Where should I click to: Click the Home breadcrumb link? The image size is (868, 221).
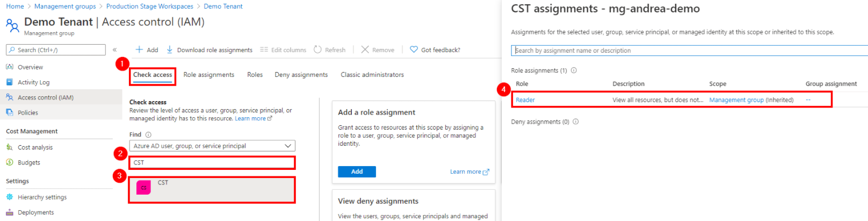click(15, 6)
